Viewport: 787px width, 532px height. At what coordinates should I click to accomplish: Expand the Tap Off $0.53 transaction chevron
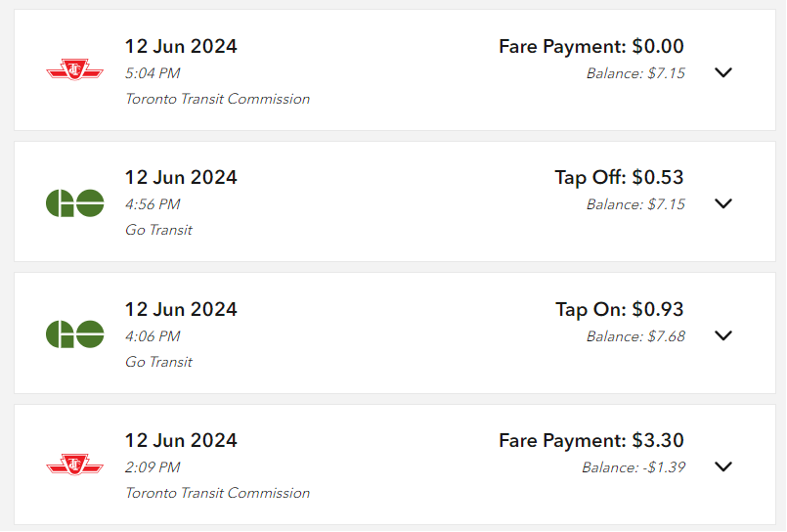click(723, 203)
